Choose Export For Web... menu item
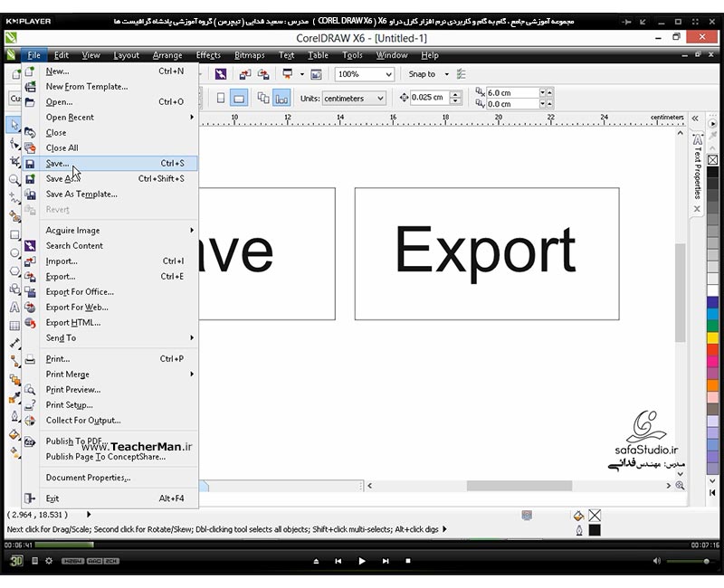The height and width of the screenshot is (588, 724). 110,308
